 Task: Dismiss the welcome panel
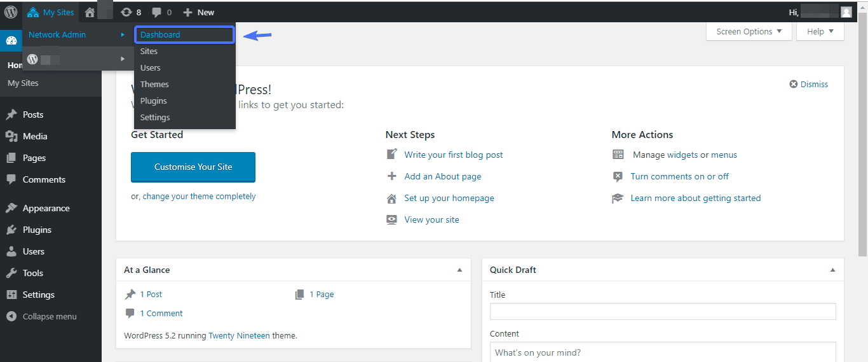coord(808,84)
